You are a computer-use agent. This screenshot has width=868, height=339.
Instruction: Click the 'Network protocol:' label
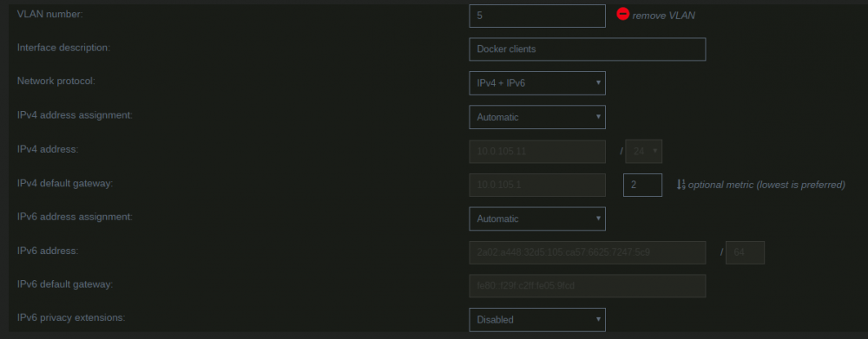pyautogui.click(x=56, y=81)
